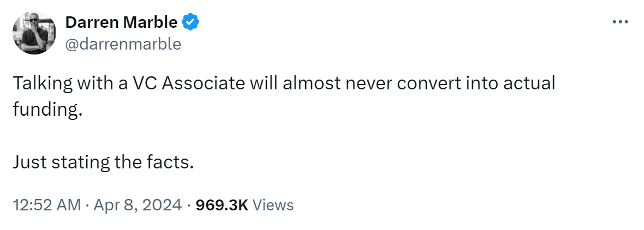Viewport: 644px width, 230px height.
Task: Click the Apr 8, 2024 date
Action: [138, 204]
